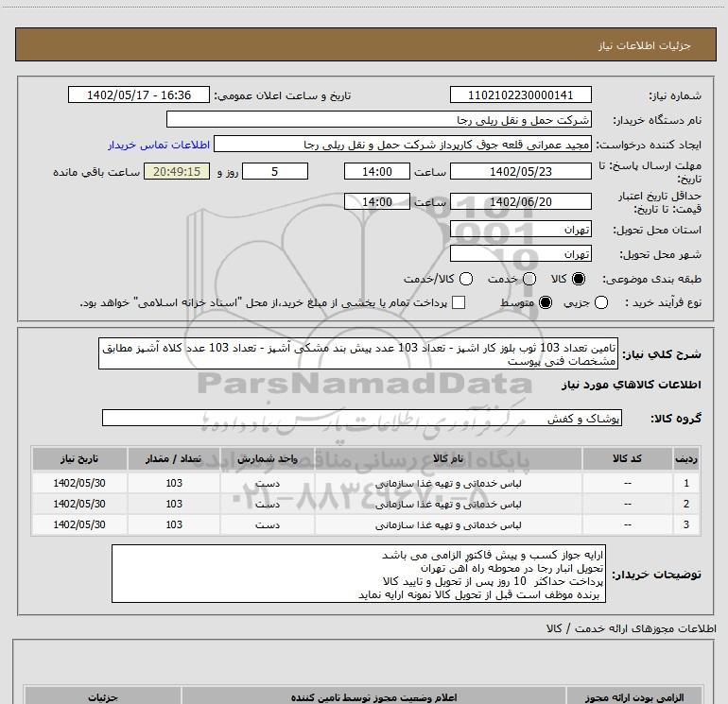This screenshot has height=704, width=728.
Task: Click need date 1402/05/30 in row 1
Action: click(79, 483)
